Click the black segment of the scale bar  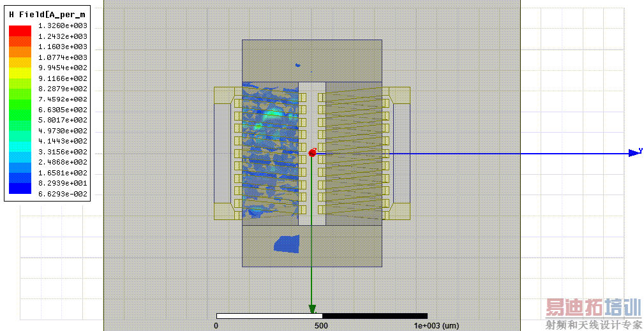(375, 316)
